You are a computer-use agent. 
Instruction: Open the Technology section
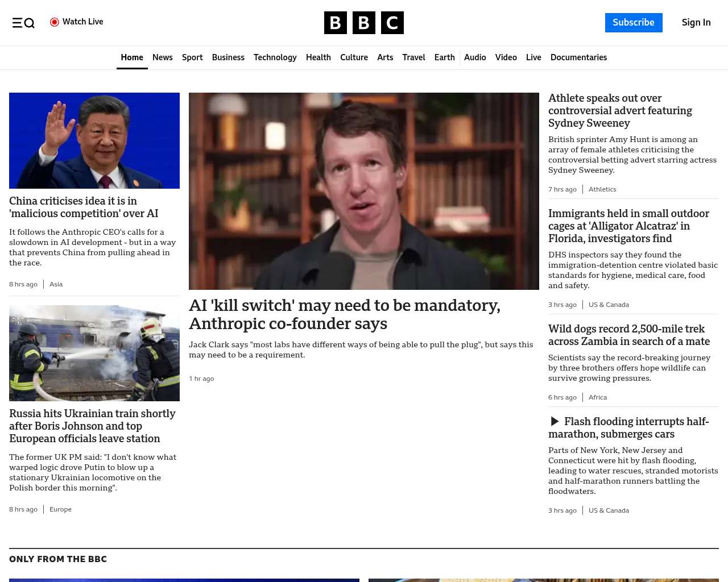point(275,57)
